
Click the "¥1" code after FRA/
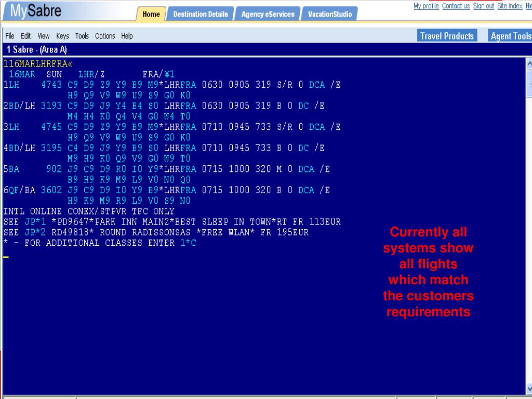169,74
